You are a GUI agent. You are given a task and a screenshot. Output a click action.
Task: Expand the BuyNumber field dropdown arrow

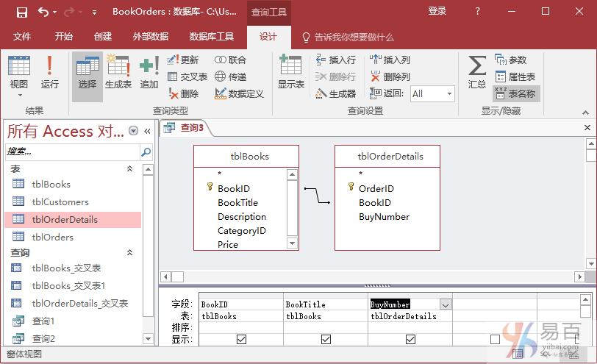click(445, 304)
